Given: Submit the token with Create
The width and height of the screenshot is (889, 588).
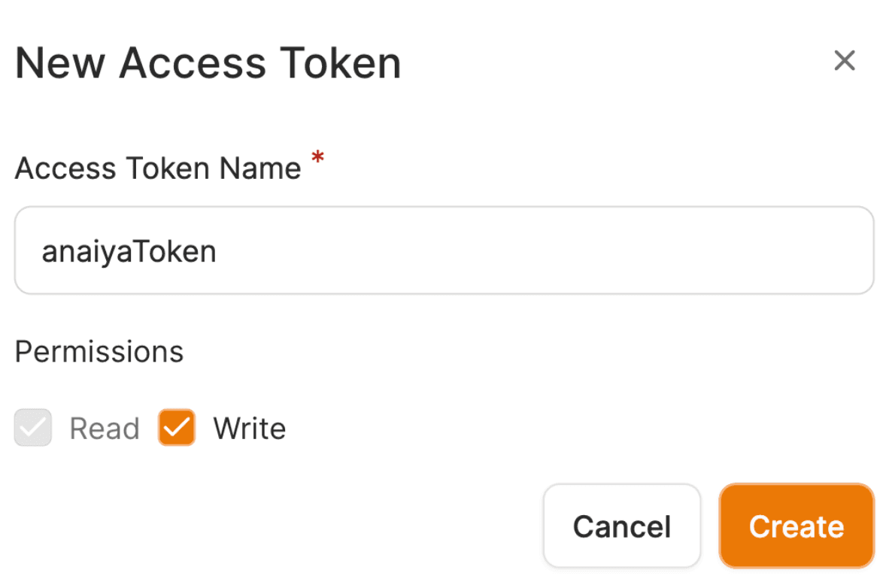Looking at the screenshot, I should [x=796, y=526].
